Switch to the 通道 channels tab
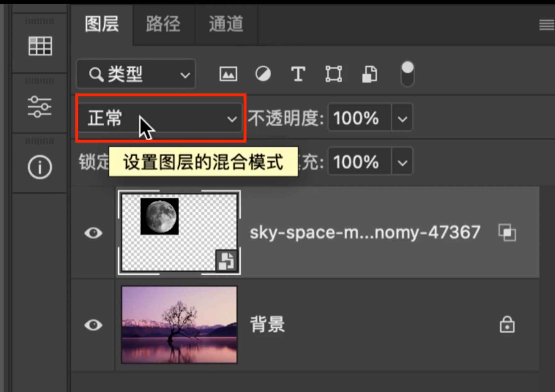555x392 pixels. point(226,24)
